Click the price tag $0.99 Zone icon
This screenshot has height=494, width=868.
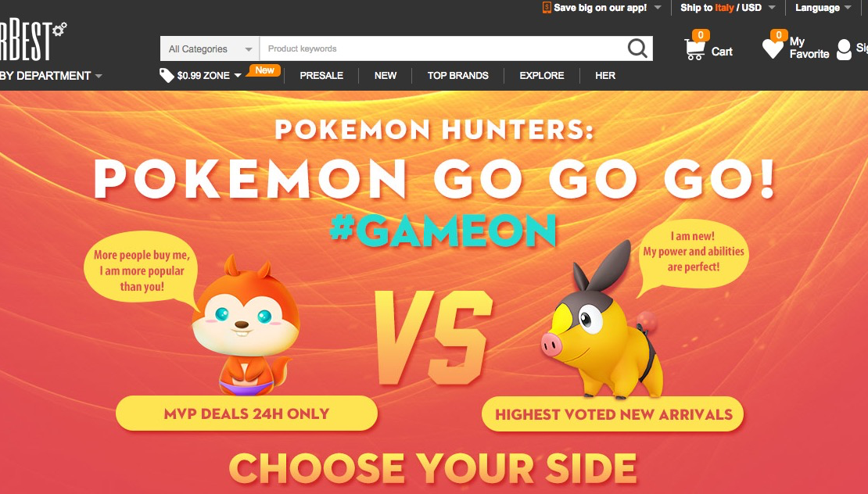coord(167,75)
